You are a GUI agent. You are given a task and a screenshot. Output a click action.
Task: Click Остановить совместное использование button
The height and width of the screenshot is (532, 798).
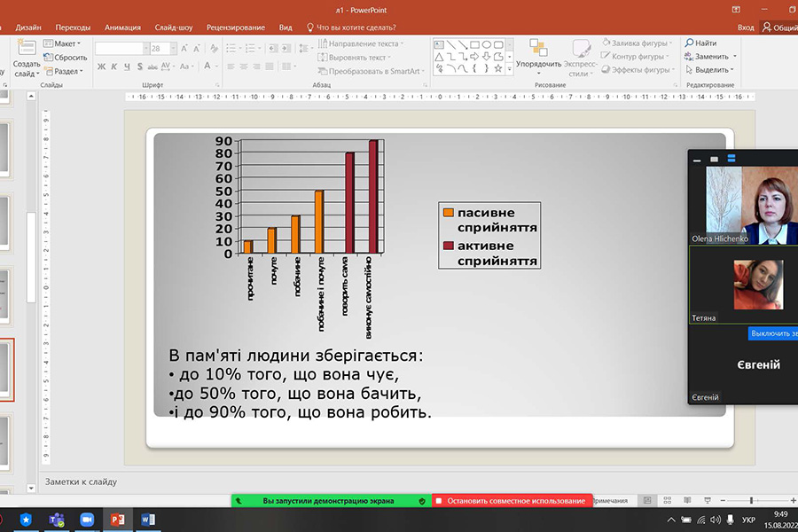[x=512, y=501]
